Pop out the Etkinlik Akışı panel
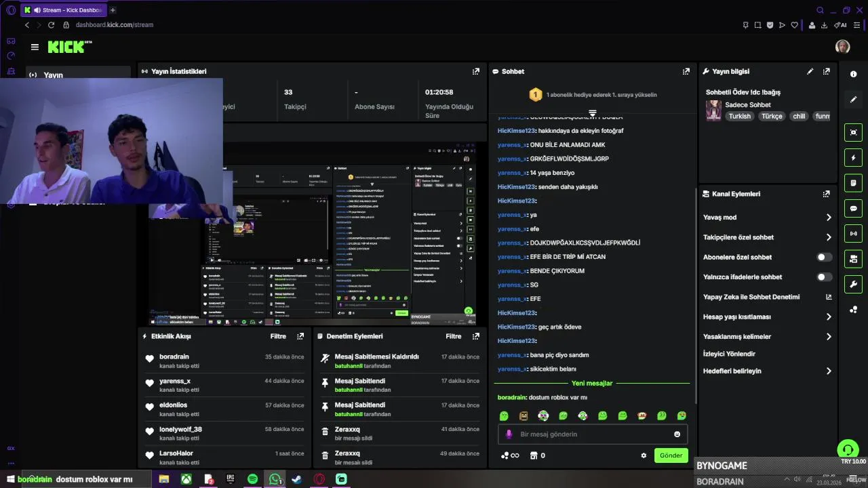This screenshot has height=488, width=868. point(300,336)
